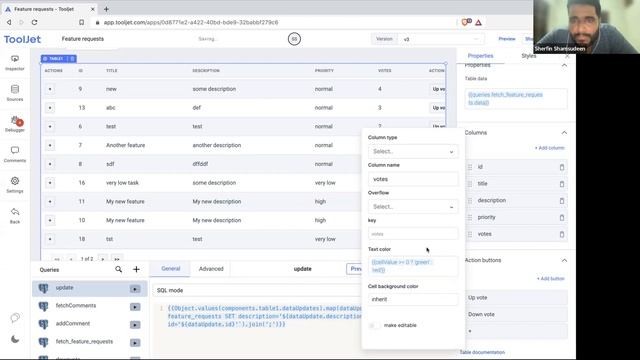Open Table documentation link
The image size is (640, 360).
pyautogui.click(x=482, y=352)
